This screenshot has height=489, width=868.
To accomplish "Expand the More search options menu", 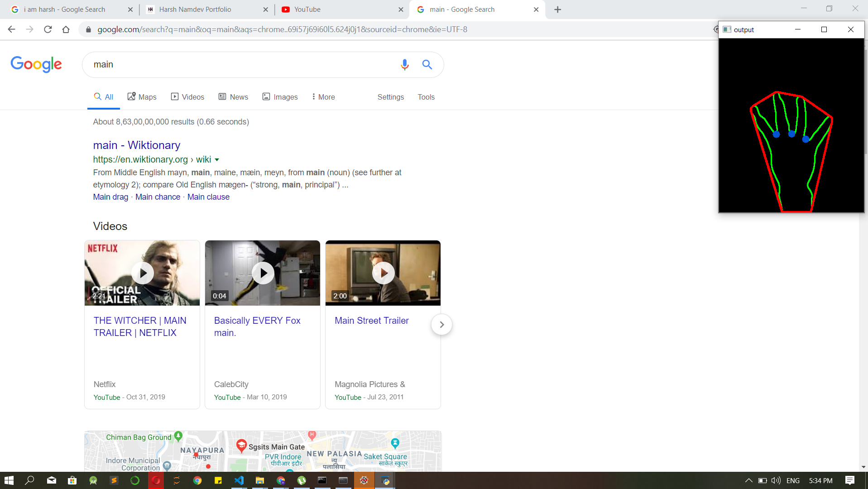I will (x=323, y=97).
